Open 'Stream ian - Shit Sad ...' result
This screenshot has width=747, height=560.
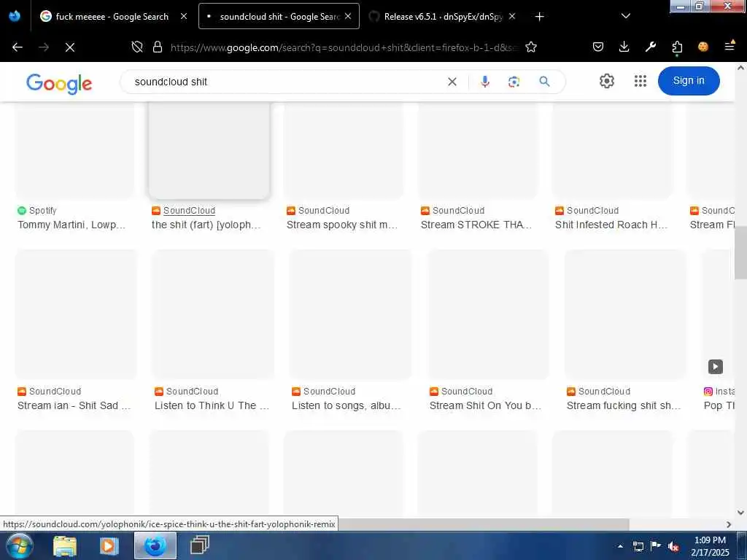[74, 405]
